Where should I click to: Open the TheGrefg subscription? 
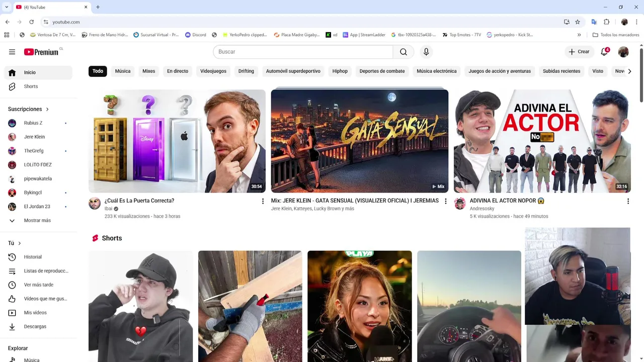click(x=38, y=151)
